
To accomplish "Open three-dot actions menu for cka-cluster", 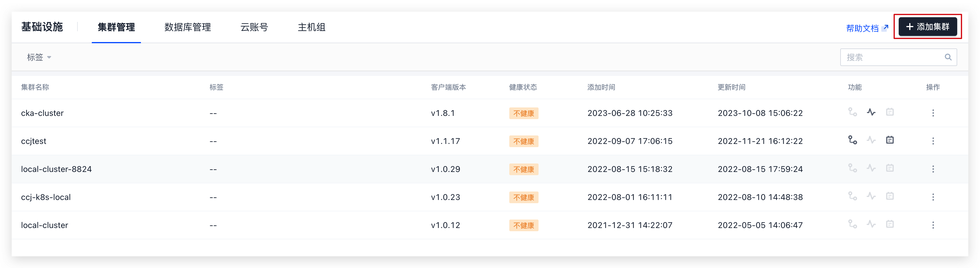I will pyautogui.click(x=933, y=113).
